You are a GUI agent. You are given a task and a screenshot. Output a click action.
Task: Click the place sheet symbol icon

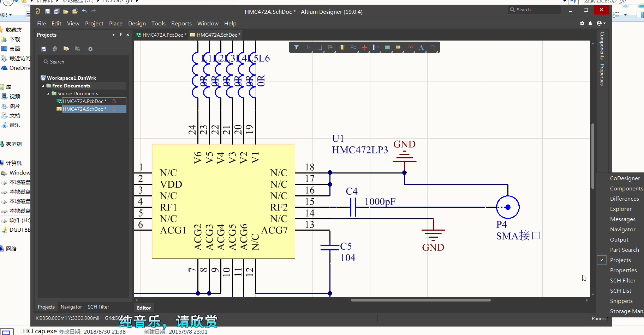387,47
